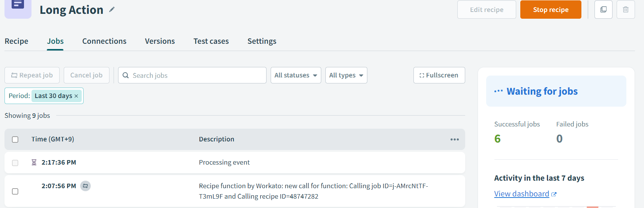Viewport: 644px width, 208px height.
Task: Toggle the select-all jobs checkbox in header
Action: pos(15,140)
